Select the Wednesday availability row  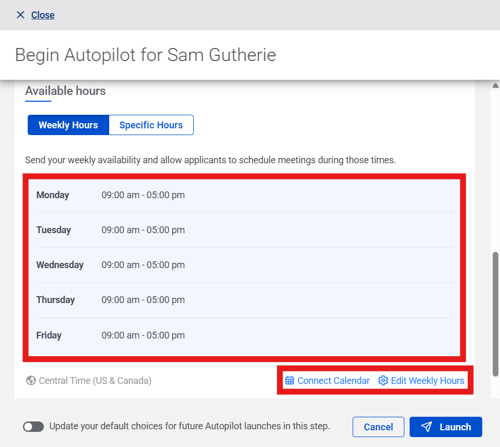(x=245, y=265)
